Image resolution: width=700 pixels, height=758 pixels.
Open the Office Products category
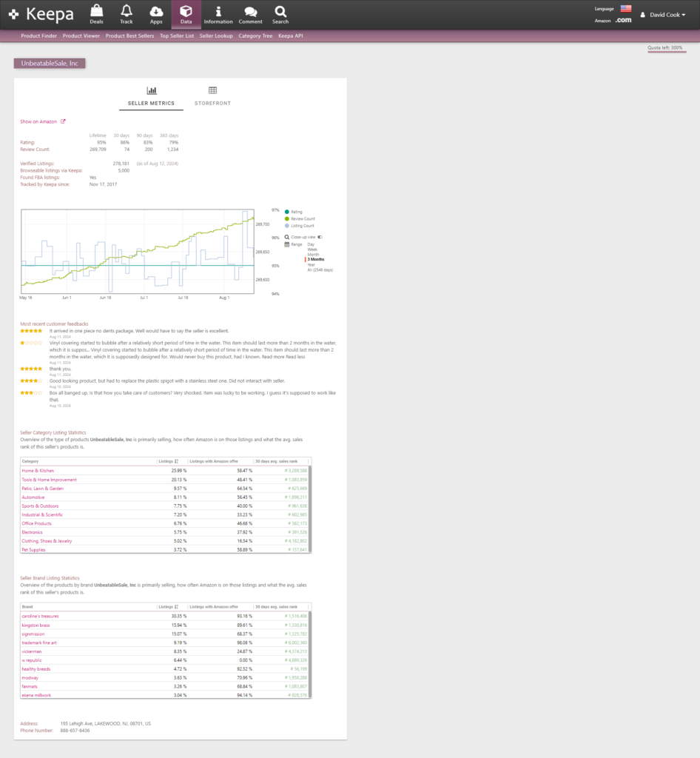tap(36, 523)
